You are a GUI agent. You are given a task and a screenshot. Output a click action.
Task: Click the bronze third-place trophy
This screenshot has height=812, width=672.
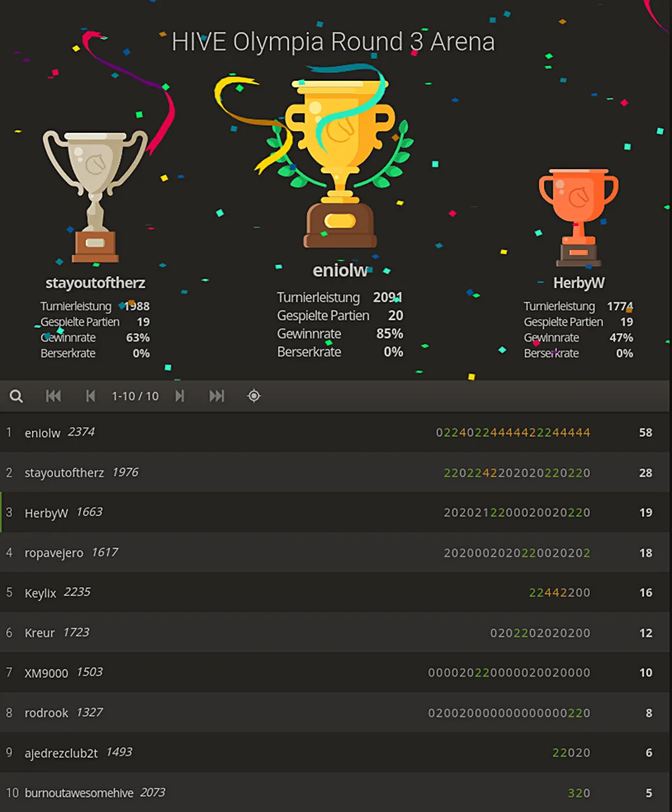coord(579,218)
